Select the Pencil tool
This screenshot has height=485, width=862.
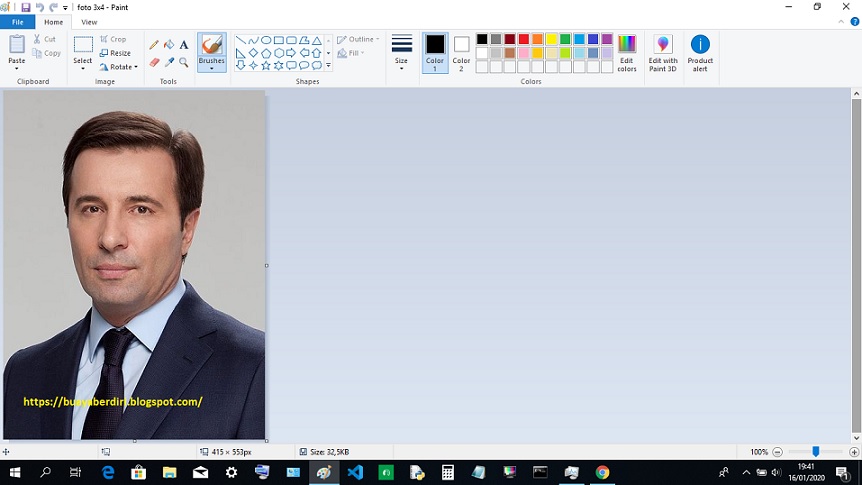154,45
